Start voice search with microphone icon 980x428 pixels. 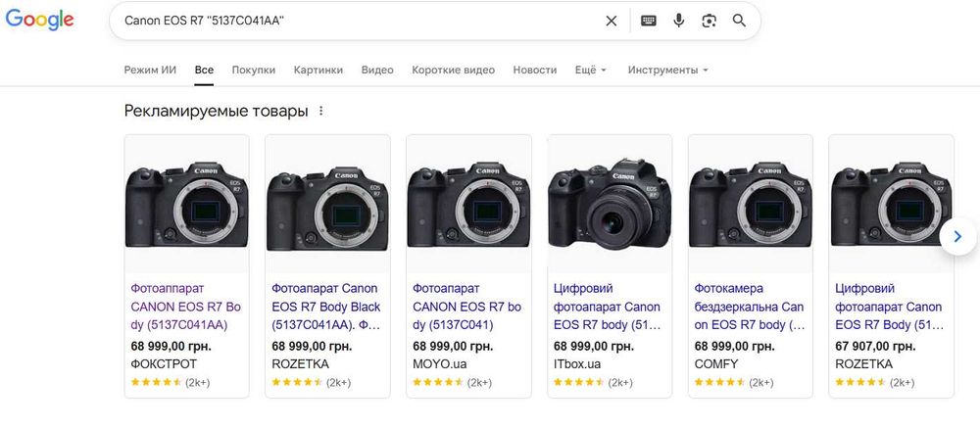[x=678, y=21]
